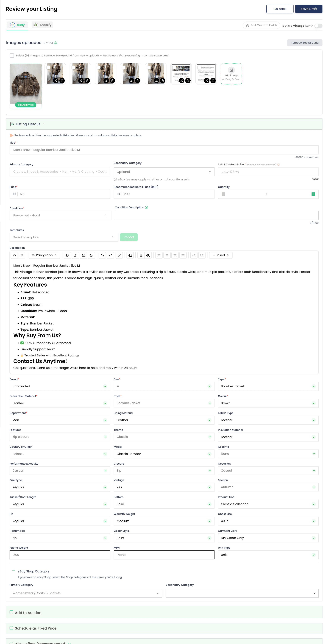Enable Schedule as Fixed Price checkbox
This screenshot has width=334, height=644.
11,628
